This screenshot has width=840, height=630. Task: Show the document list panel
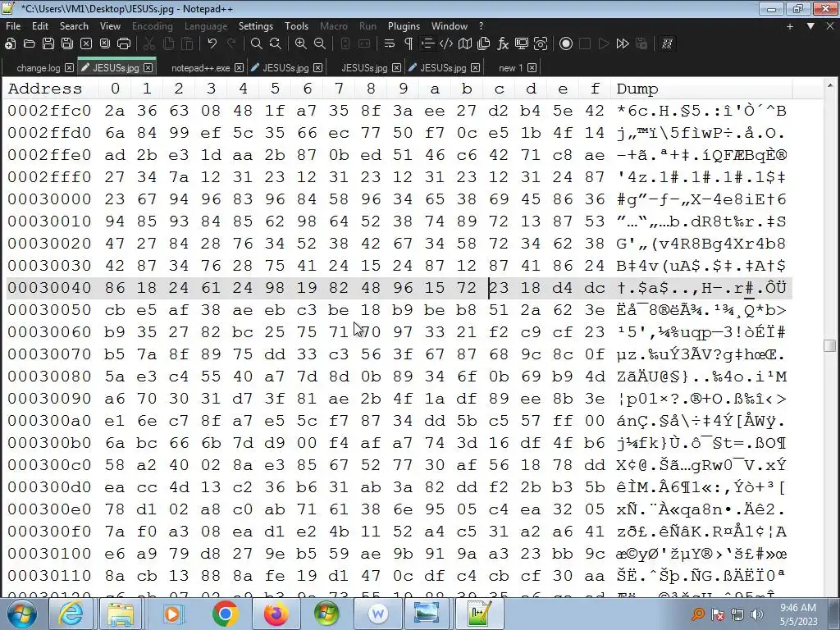(x=484, y=44)
